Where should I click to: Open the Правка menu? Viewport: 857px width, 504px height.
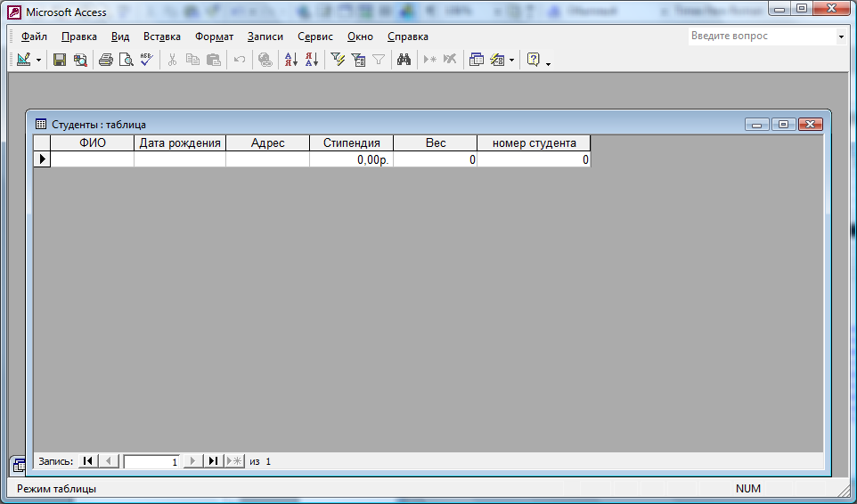coord(79,37)
